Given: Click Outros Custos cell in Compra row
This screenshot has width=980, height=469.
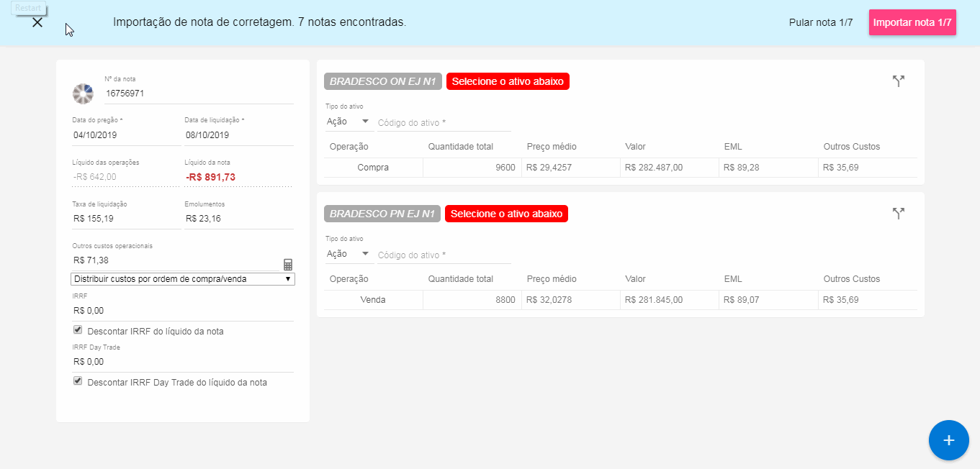Looking at the screenshot, I should pyautogui.click(x=868, y=168).
